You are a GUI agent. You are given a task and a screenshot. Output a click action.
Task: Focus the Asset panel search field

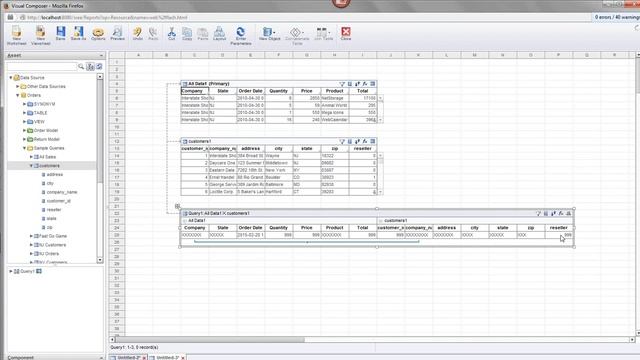pyautogui.click(x=42, y=67)
